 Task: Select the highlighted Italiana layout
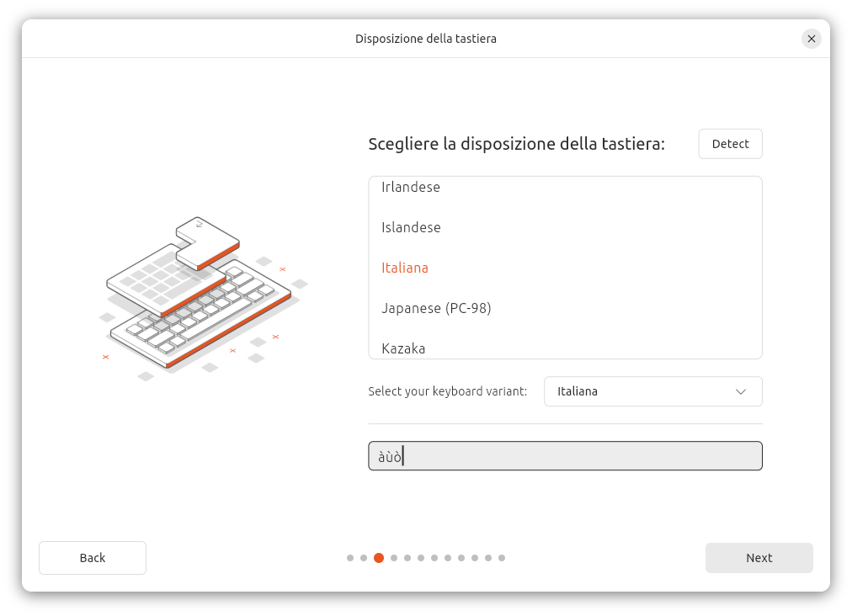tap(405, 268)
